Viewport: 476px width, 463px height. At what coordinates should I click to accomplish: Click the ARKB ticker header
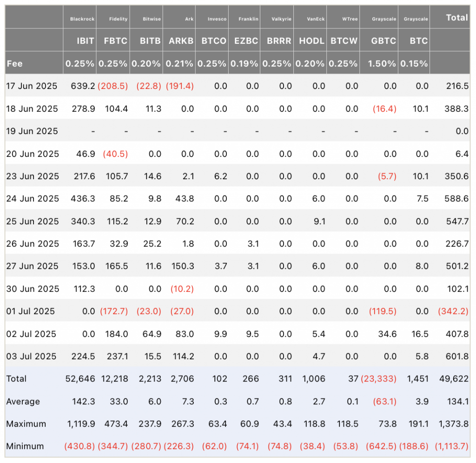[x=181, y=40]
